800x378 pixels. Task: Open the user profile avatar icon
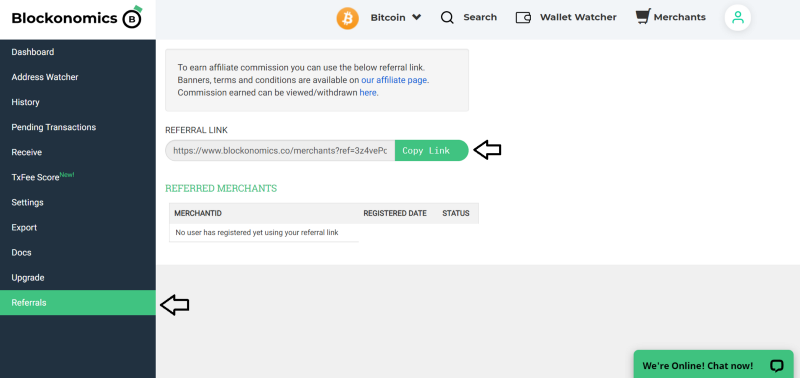(x=737, y=18)
